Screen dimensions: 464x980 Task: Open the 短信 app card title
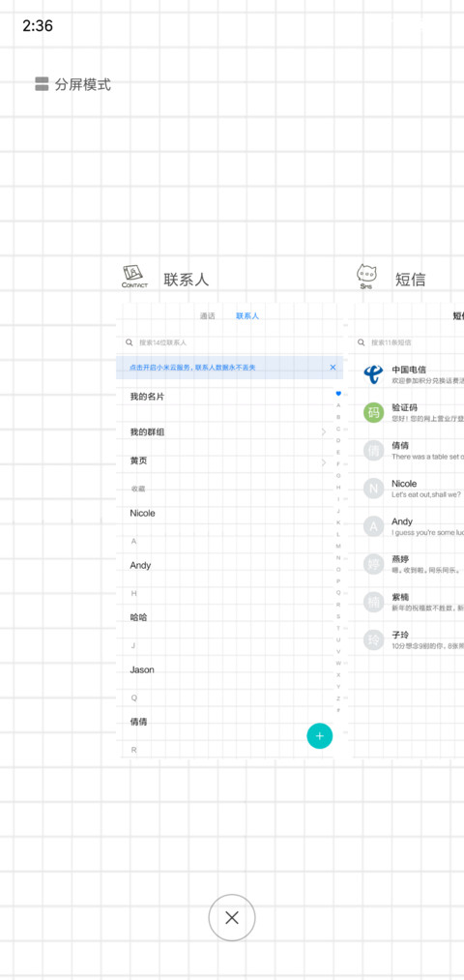click(410, 280)
